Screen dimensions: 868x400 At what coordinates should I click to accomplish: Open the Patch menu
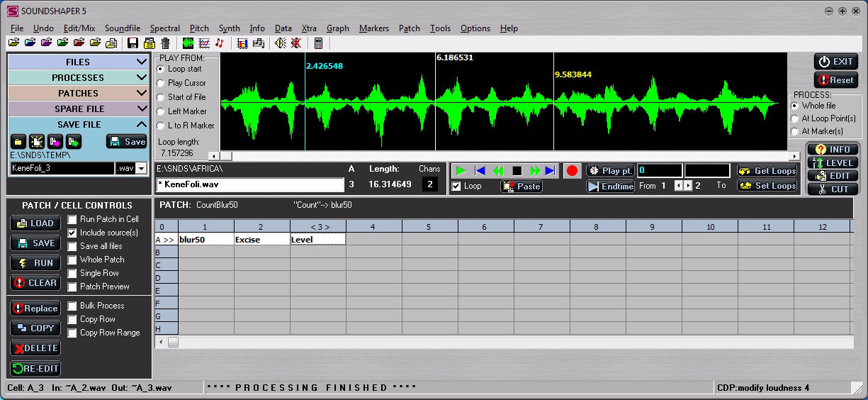pos(410,28)
